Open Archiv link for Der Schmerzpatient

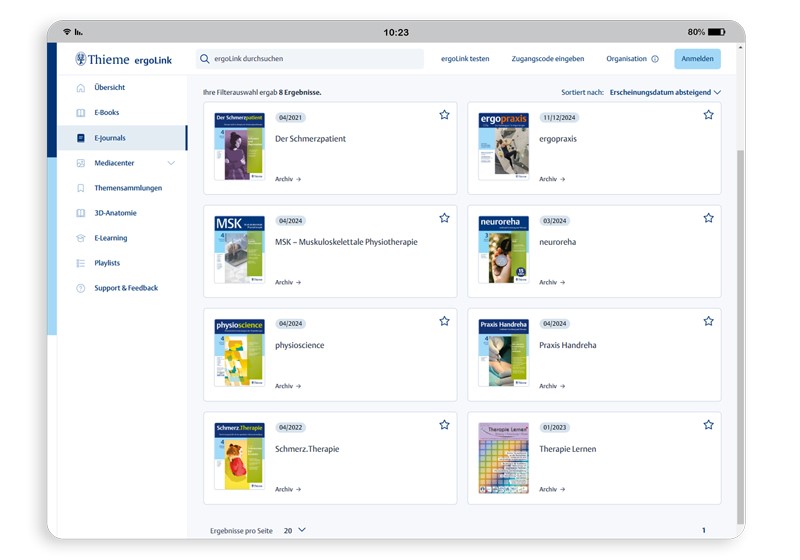coord(288,179)
